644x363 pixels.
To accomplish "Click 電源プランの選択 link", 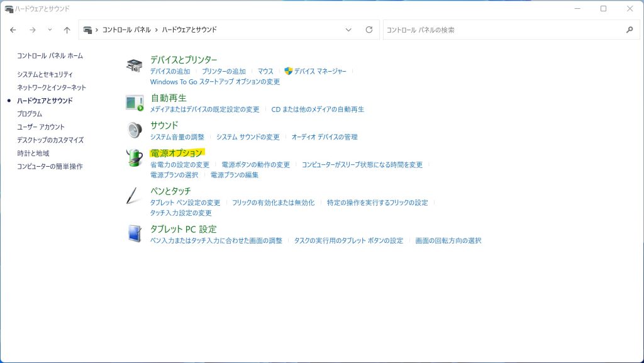I will tap(174, 175).
